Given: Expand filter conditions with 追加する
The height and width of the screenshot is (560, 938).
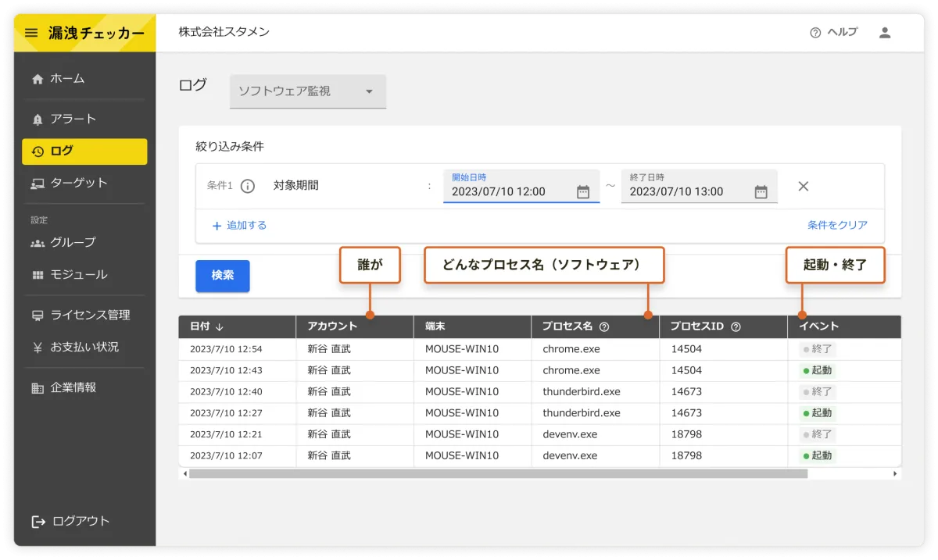Looking at the screenshot, I should click(x=240, y=225).
